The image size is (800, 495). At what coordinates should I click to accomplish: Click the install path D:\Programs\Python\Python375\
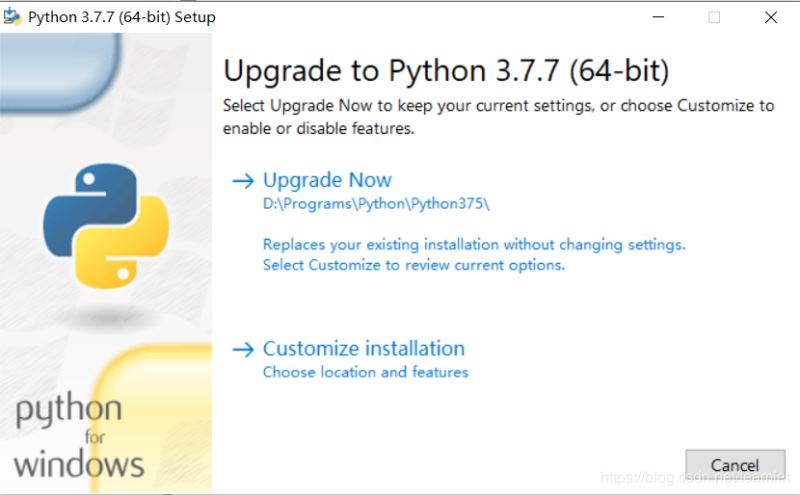pos(376,203)
